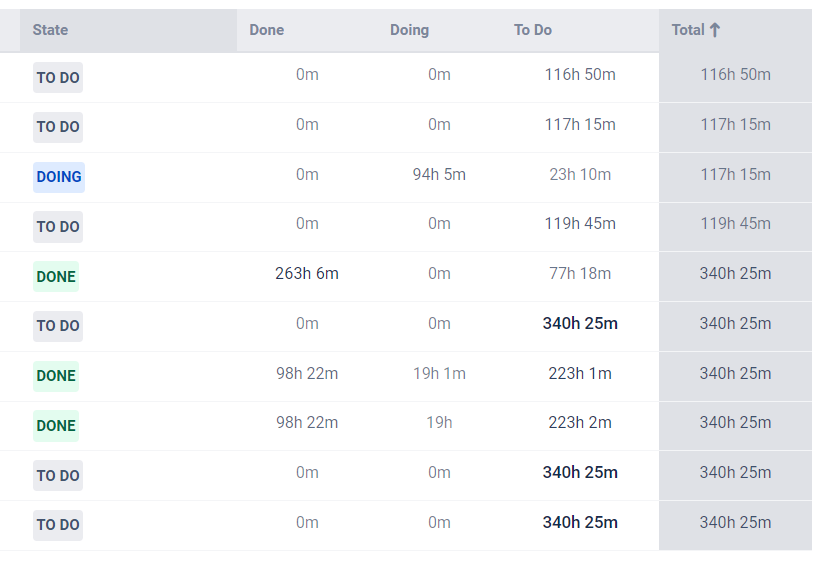
Task: Click the 23h 10m To Do value
Action: tap(580, 175)
